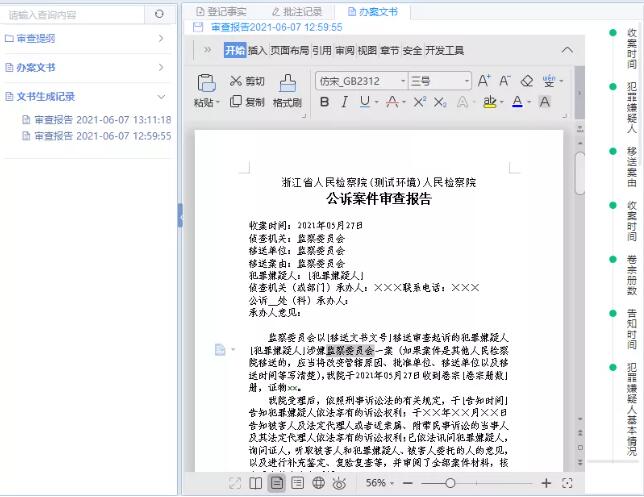Expand the quick access double-arrow icon
Viewport: 644px width, 497px height.
click(x=207, y=50)
